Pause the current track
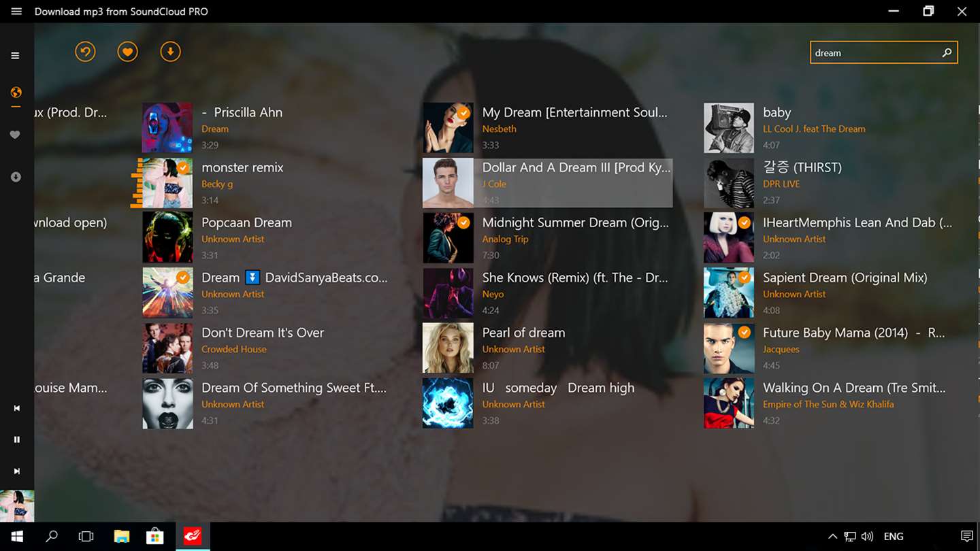The image size is (980, 551). 17,439
